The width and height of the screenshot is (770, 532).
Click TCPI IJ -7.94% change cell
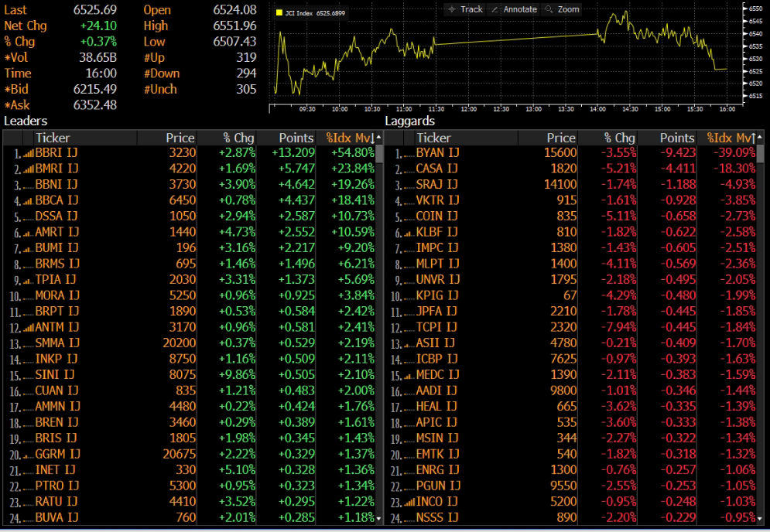(x=619, y=327)
